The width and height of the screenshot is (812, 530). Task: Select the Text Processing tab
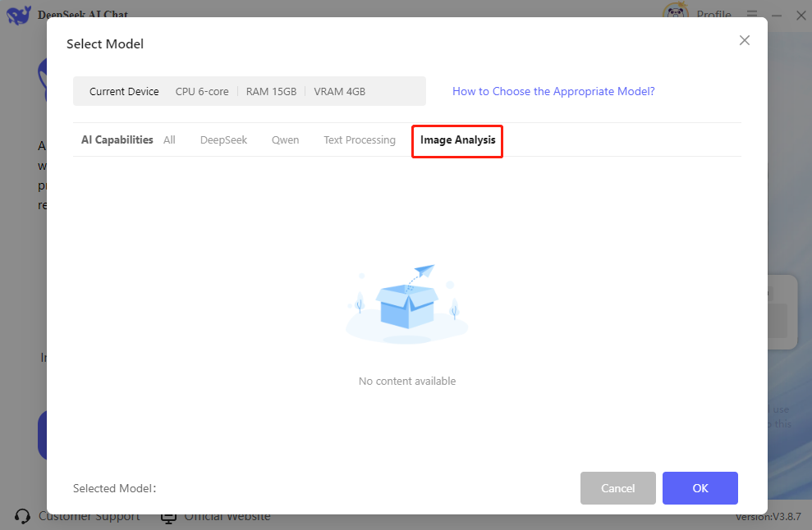pyautogui.click(x=360, y=139)
